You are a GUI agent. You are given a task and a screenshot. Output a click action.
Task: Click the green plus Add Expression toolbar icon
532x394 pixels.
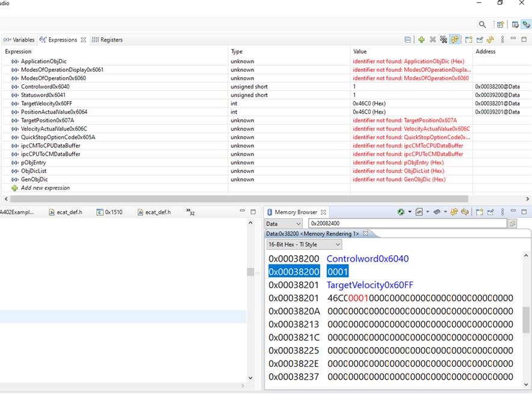click(421, 40)
